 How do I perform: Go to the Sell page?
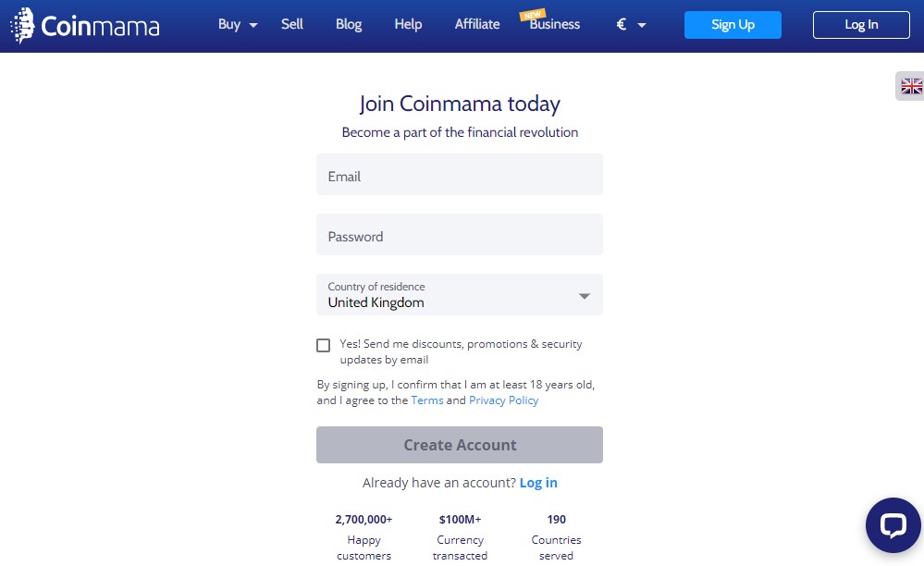(x=291, y=24)
